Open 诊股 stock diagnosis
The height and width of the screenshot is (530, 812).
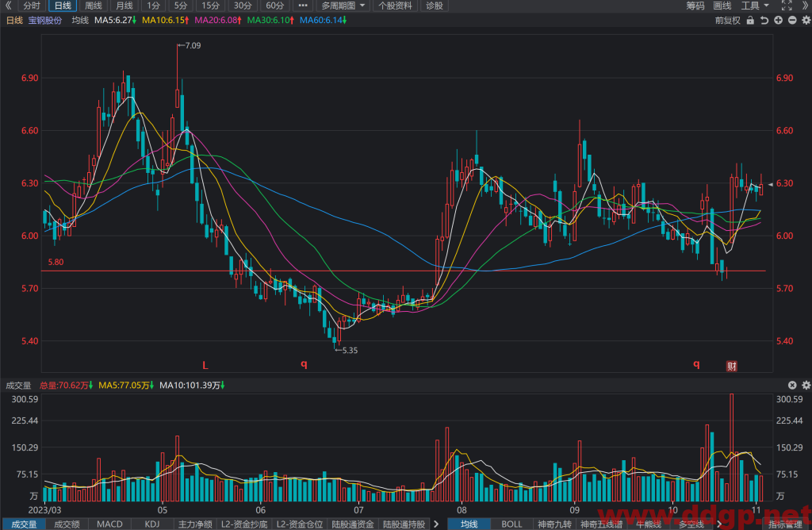click(x=434, y=6)
